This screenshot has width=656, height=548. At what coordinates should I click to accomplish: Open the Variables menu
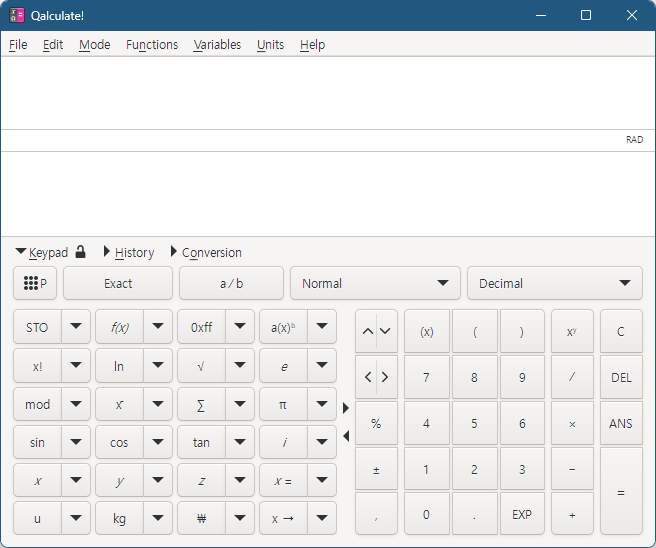[x=217, y=44]
